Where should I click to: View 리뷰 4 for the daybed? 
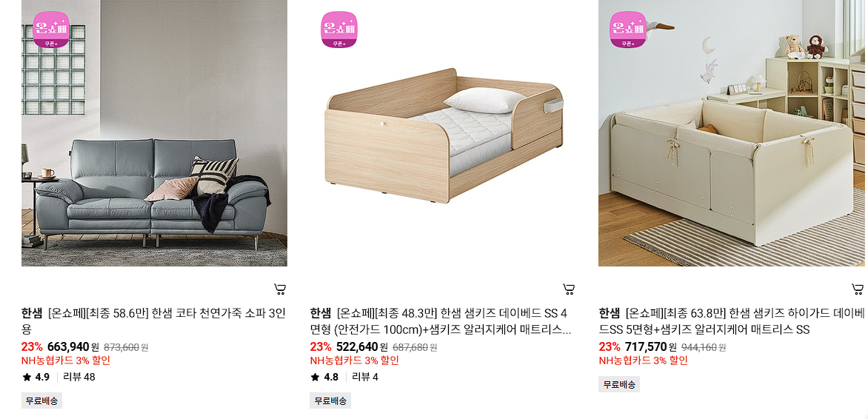point(365,378)
